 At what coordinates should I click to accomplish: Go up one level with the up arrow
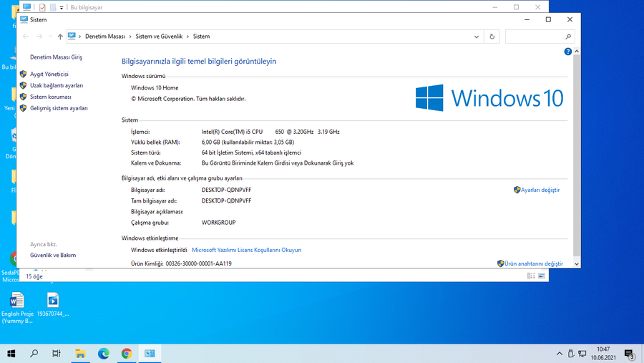[60, 37]
